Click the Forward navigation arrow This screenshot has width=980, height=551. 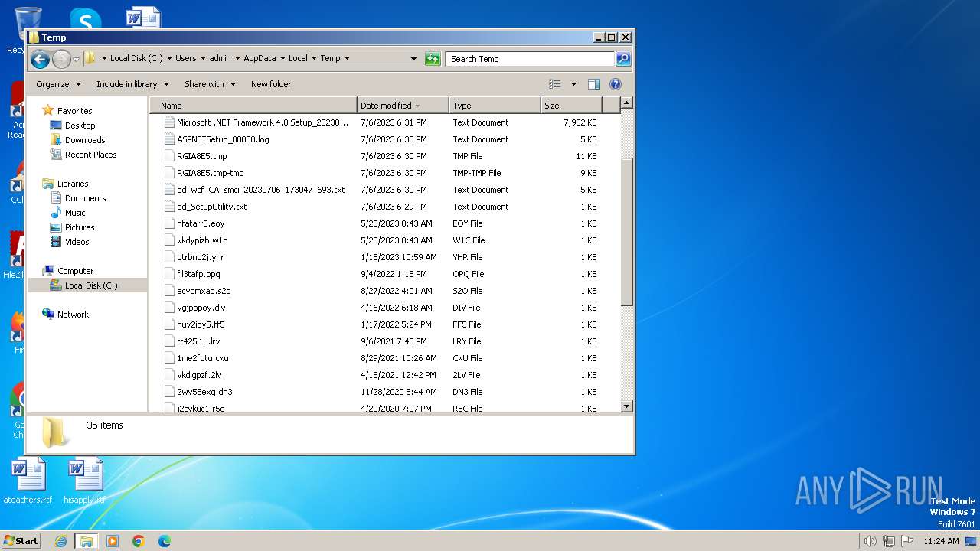(x=61, y=59)
